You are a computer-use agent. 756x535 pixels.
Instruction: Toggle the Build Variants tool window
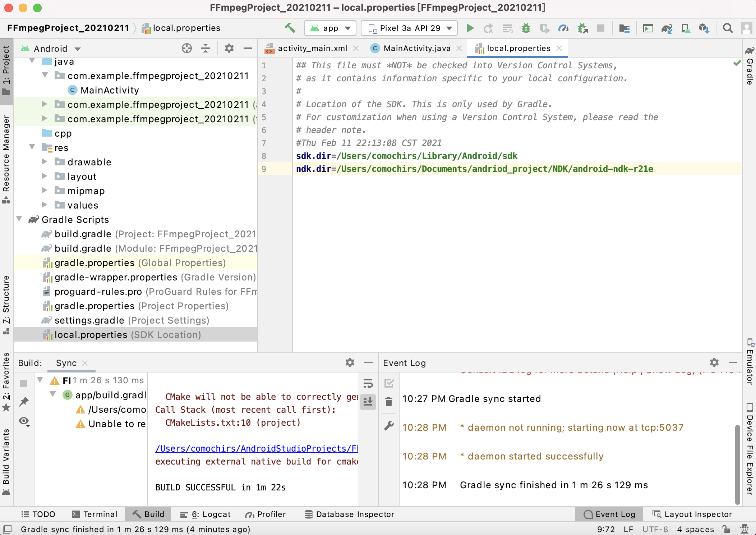(6, 462)
